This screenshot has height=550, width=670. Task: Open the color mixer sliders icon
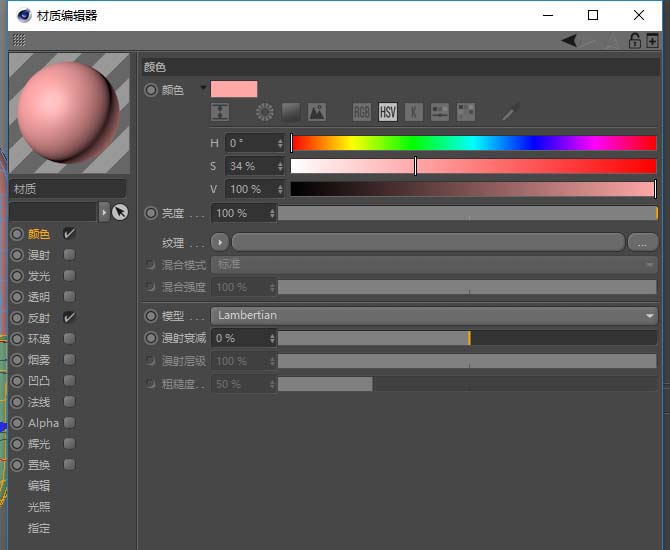(x=439, y=112)
